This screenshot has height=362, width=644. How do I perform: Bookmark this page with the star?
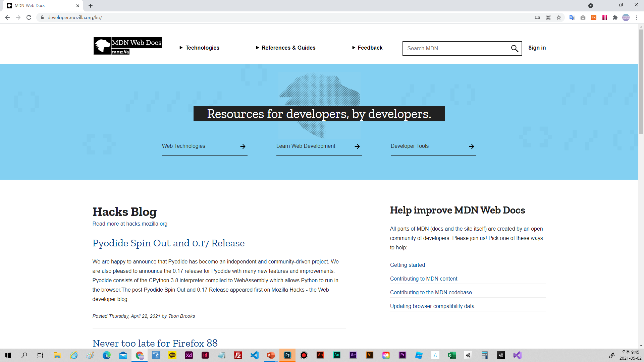tap(559, 17)
